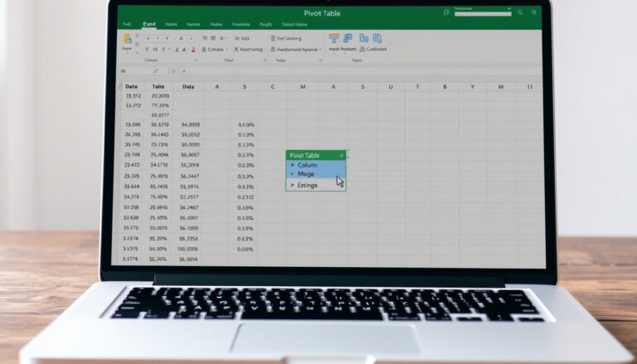Click the cell containing 0,00%
This screenshot has width=637, height=364.
pos(245,249)
